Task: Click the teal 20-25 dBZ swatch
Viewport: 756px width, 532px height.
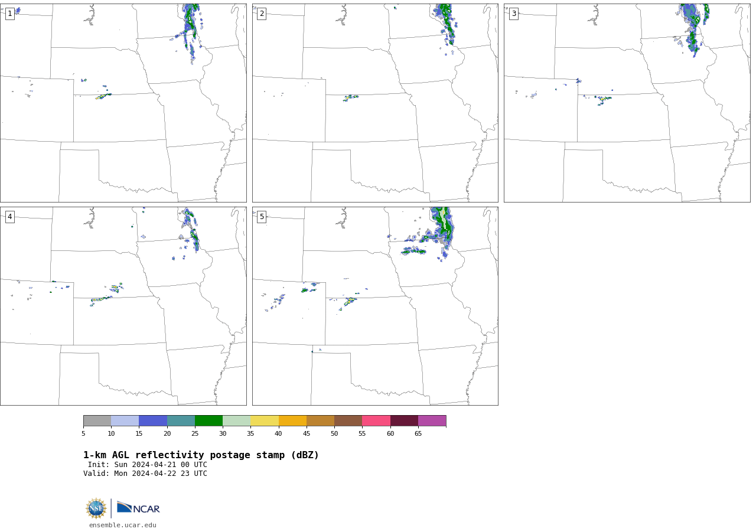Action: [181, 421]
